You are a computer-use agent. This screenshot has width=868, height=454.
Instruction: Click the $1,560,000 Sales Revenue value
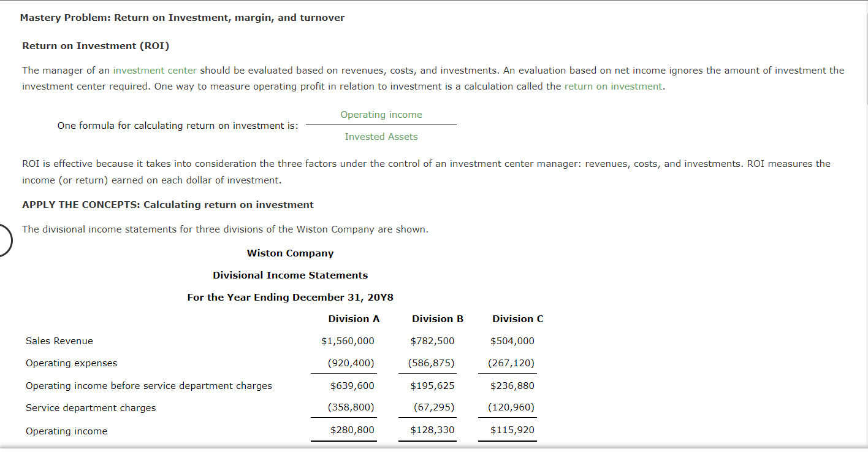[348, 340]
